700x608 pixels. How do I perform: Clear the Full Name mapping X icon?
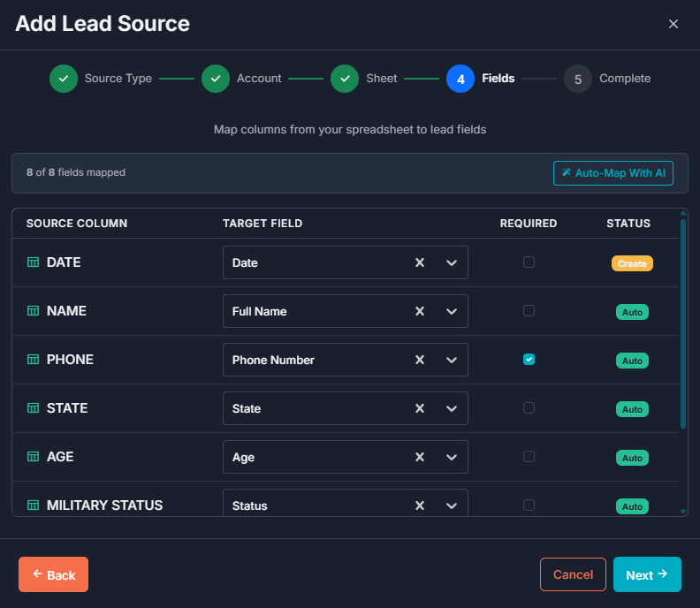coord(420,311)
